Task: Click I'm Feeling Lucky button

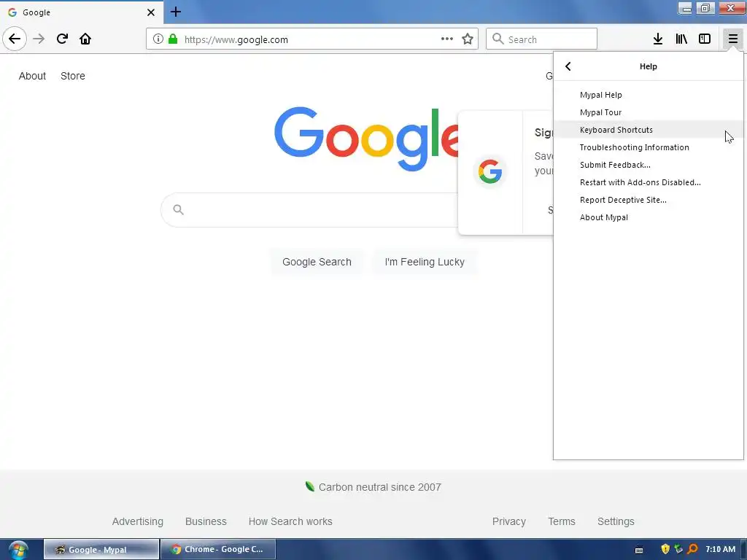Action: [x=425, y=262]
